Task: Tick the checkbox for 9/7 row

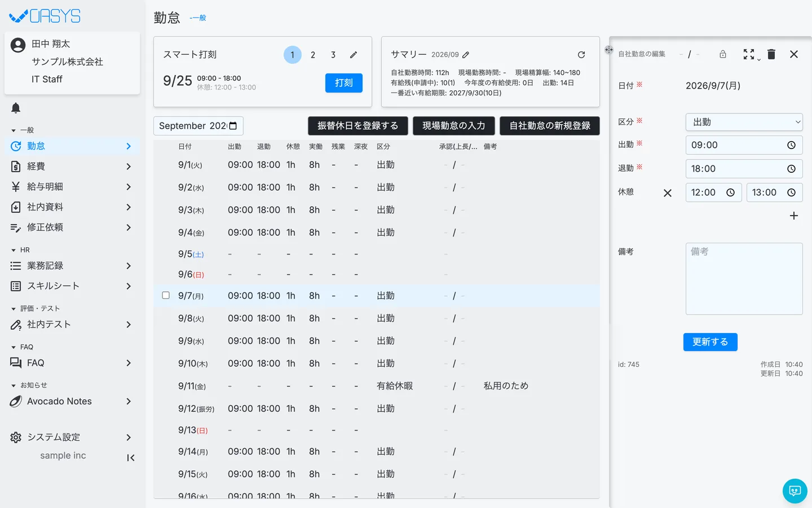Action: (x=166, y=295)
